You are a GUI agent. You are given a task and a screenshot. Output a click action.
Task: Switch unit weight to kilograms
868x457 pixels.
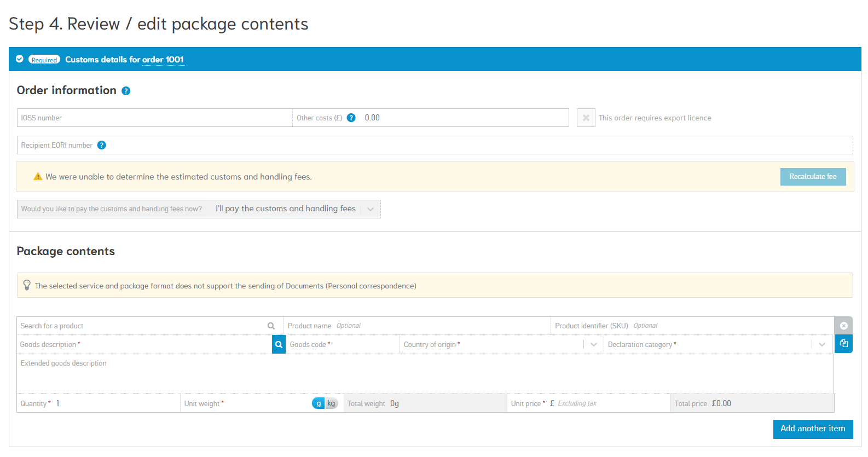click(x=331, y=403)
